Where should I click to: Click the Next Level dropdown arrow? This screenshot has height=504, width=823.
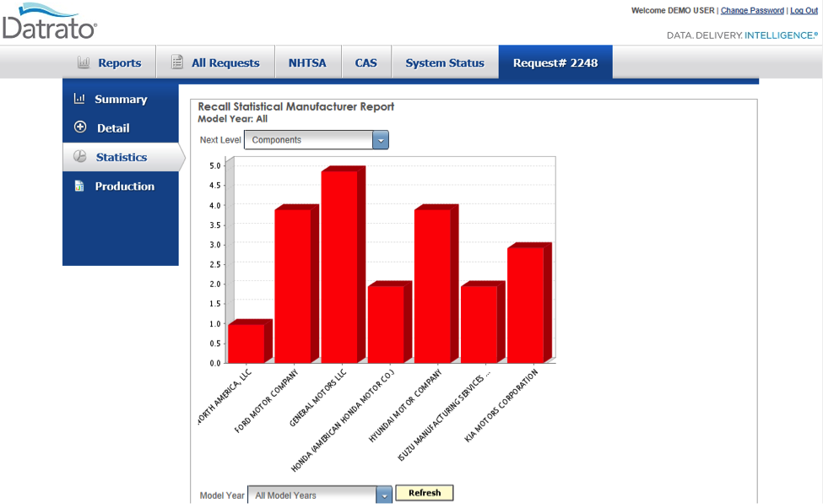click(x=381, y=140)
